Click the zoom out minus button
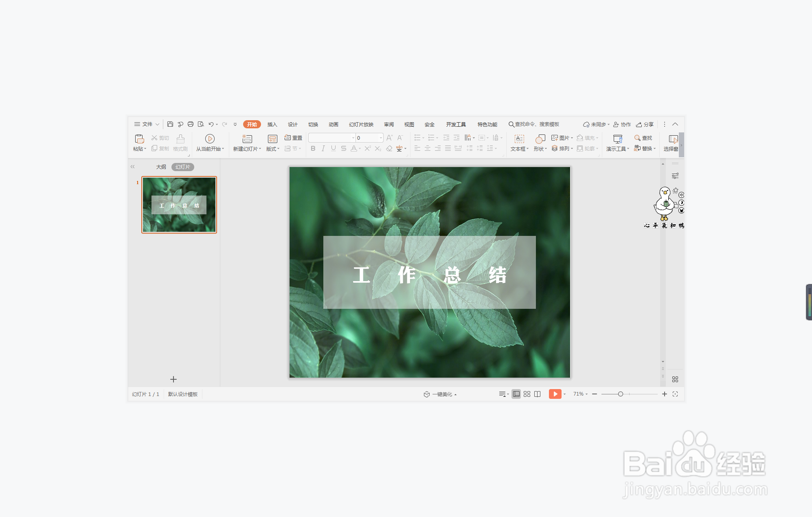 tap(595, 394)
